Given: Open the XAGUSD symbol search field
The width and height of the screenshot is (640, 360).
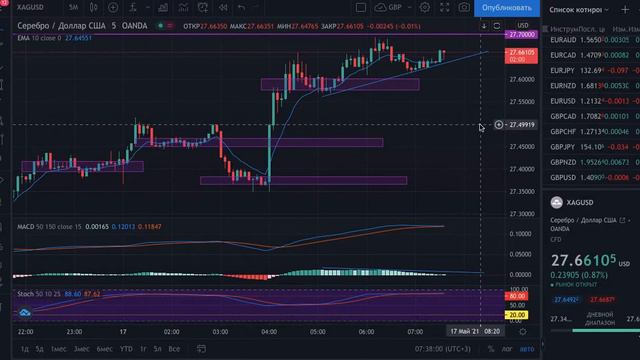Looking at the screenshot, I should click(30, 7).
